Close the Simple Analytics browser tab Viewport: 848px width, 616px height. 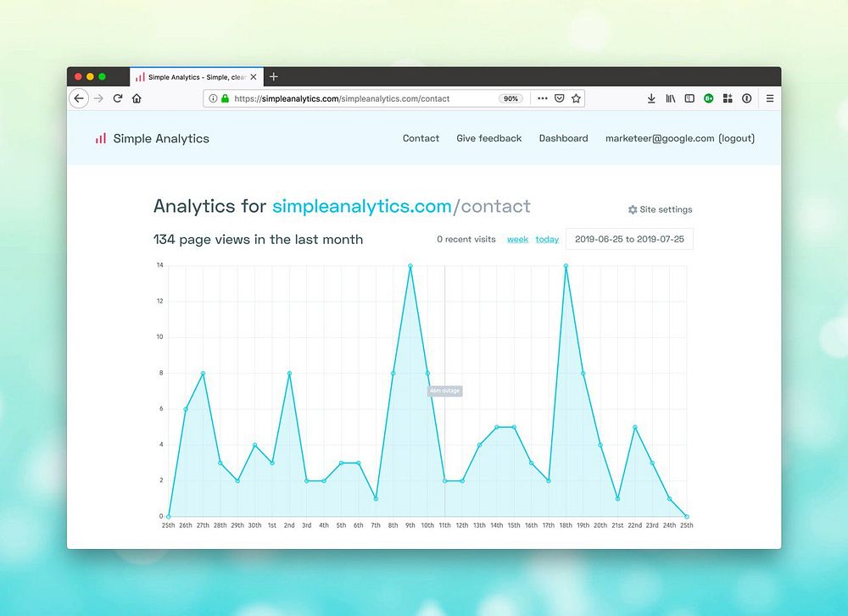click(253, 77)
